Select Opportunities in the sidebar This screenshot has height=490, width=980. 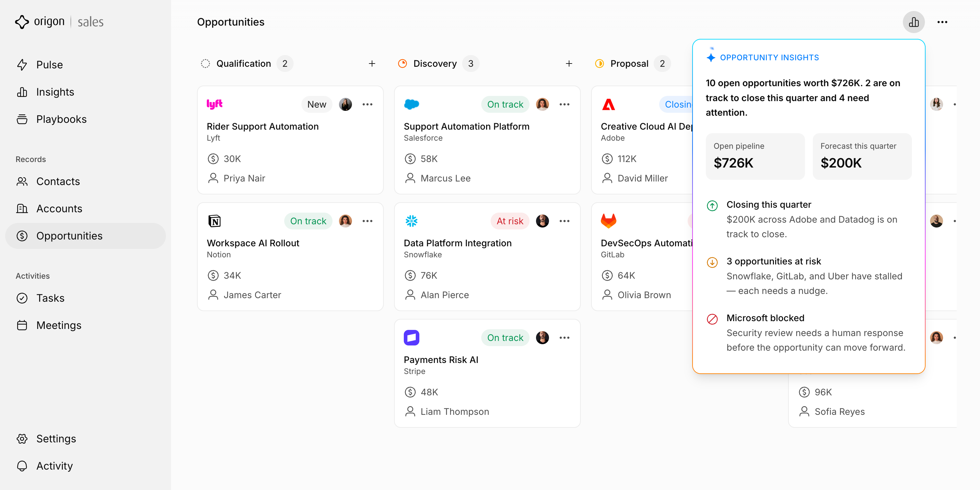click(85, 236)
